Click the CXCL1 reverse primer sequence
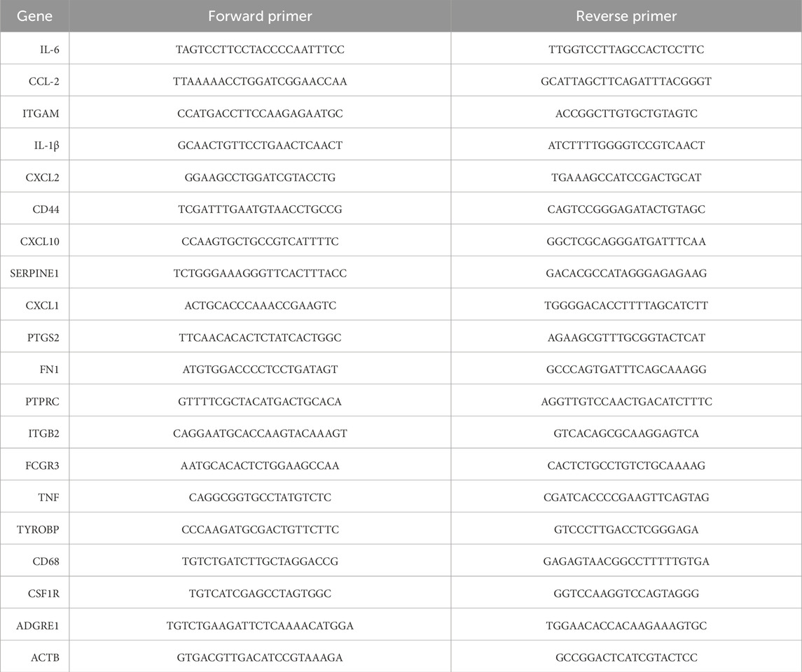The width and height of the screenshot is (802, 672). click(626, 306)
